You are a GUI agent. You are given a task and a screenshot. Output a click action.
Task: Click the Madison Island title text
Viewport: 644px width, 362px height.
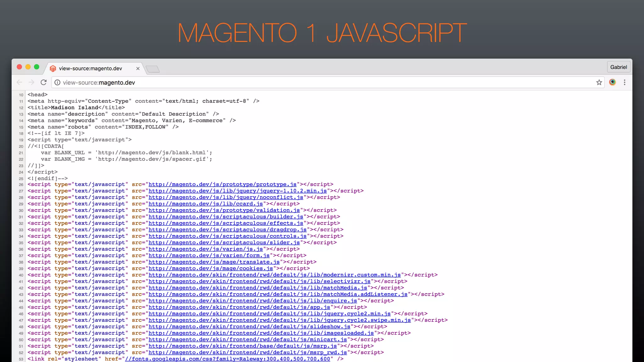[x=75, y=107]
